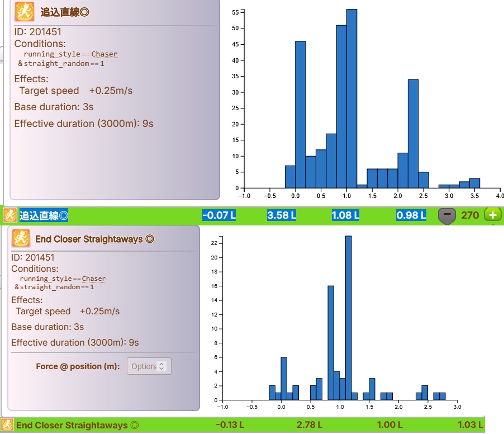504x434 pixels.
Task: Click the green plus button next to 270
Action: click(493, 215)
